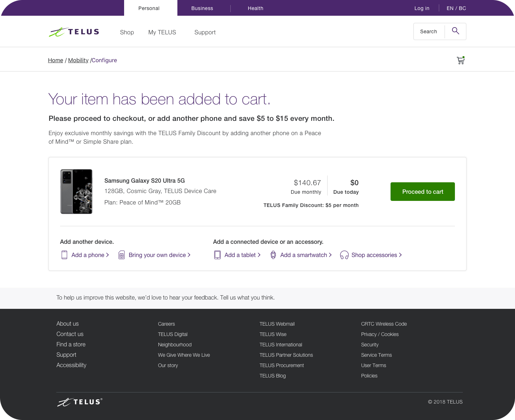515x420 pixels.
Task: Click the Support link in footer
Action: [x=66, y=355]
